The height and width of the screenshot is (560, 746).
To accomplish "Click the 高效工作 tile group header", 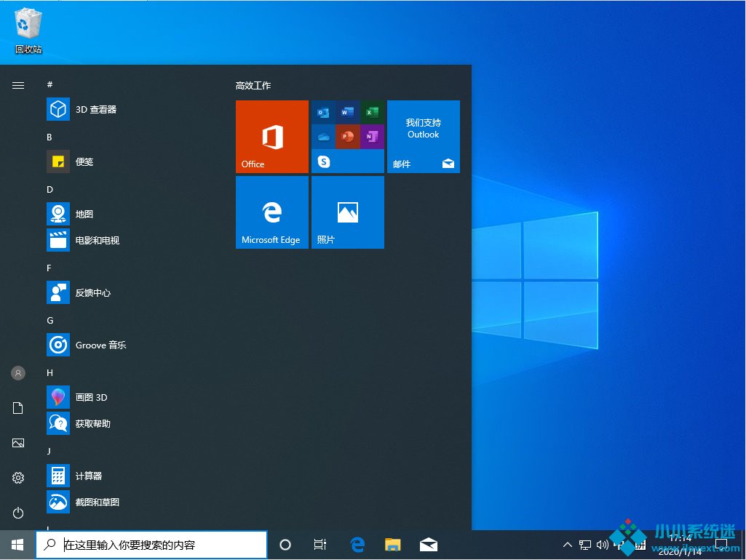I will pos(253,86).
